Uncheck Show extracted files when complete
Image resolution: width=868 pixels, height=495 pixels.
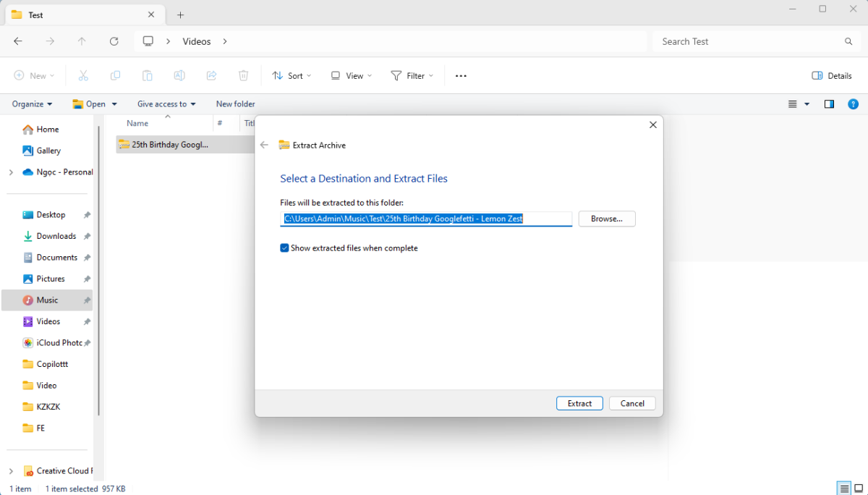click(x=284, y=248)
